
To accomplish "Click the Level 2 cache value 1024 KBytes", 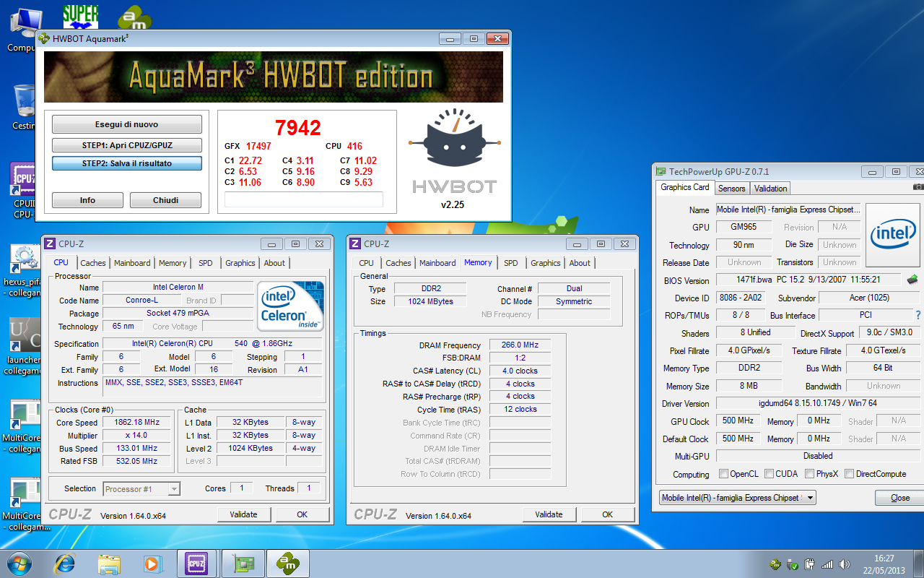I will (x=251, y=448).
